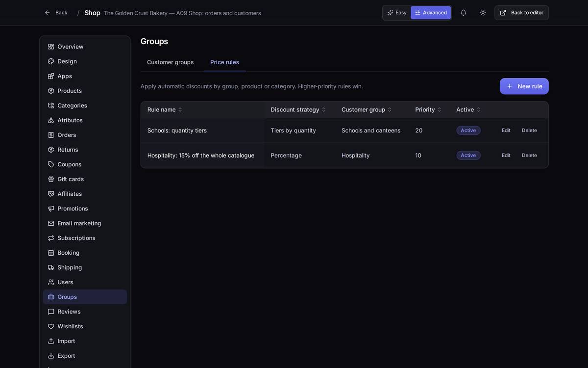Click the Orders receipt icon
The width and height of the screenshot is (588, 368).
coord(51,135)
